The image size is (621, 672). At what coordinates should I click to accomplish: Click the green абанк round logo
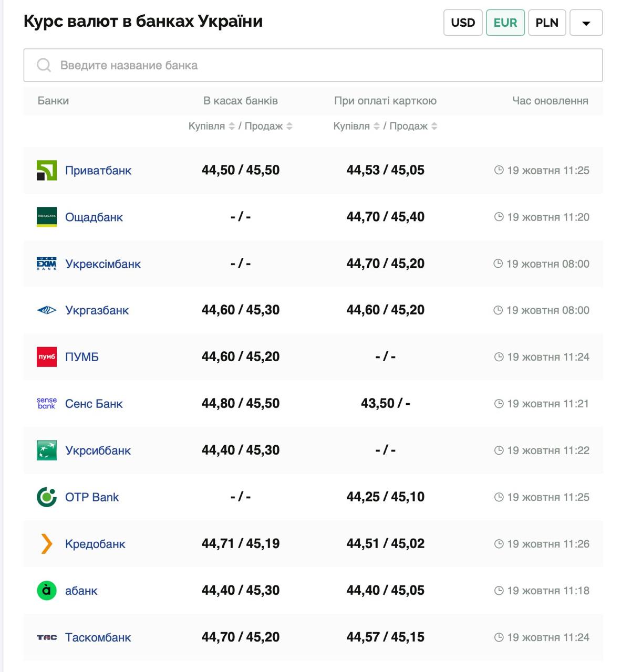pos(47,591)
